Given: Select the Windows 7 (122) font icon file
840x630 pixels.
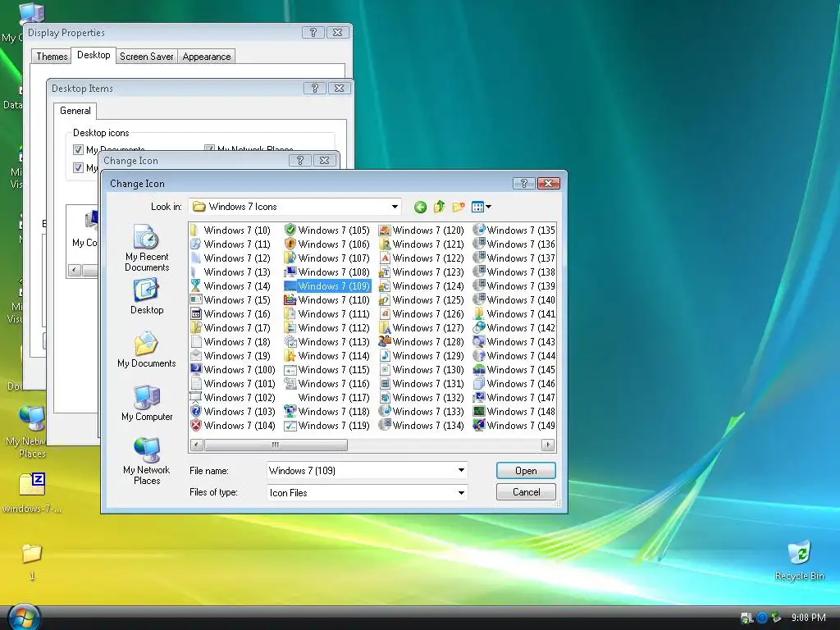Looking at the screenshot, I should coord(421,258).
